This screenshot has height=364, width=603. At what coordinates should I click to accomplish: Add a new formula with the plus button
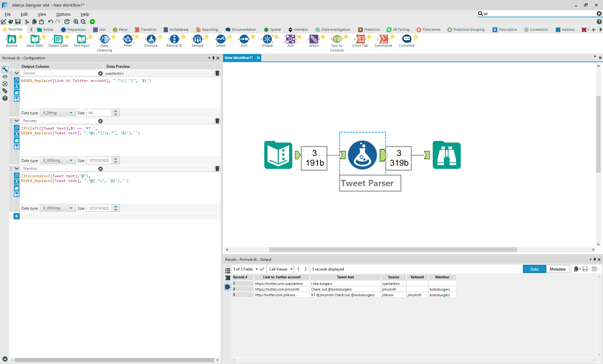[17, 216]
